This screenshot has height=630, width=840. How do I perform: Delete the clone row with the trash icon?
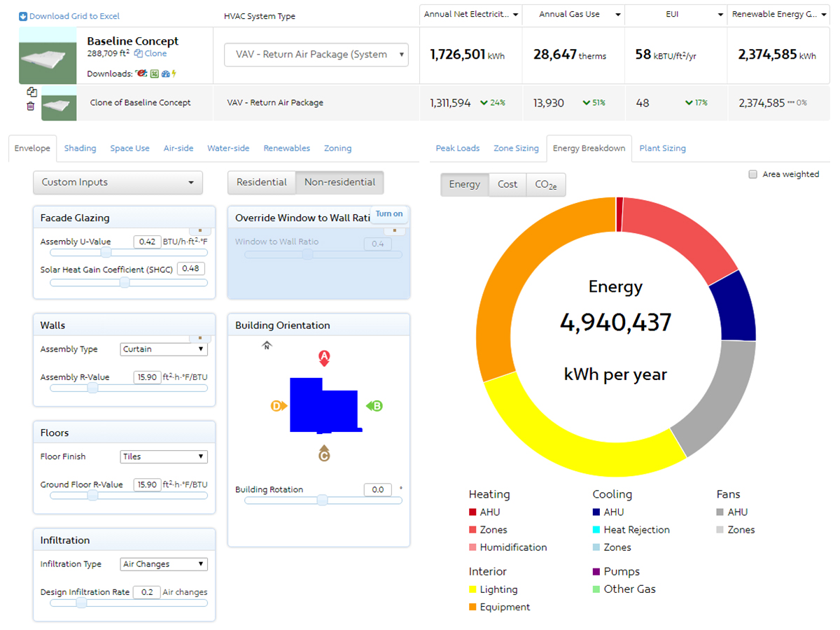(x=31, y=106)
